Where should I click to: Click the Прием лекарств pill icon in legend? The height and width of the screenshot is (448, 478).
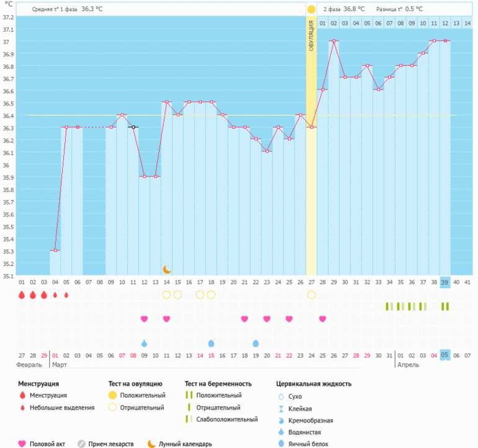coord(81,444)
